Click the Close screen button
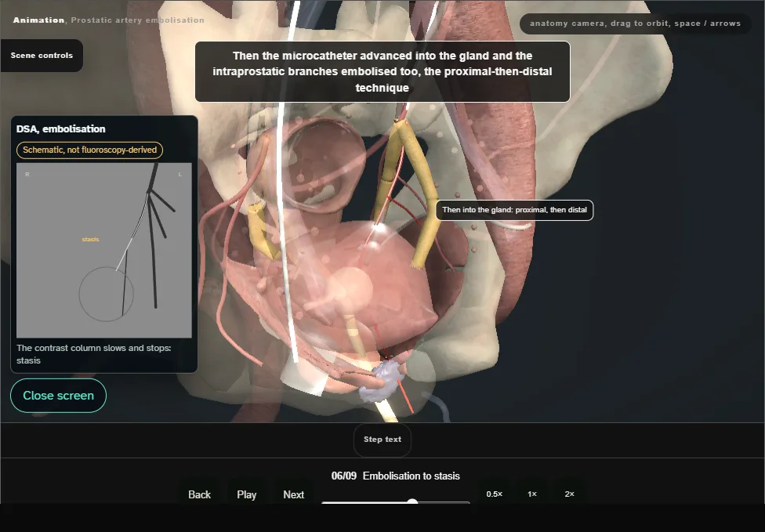Screen dimensions: 765x532 [x=59, y=396]
